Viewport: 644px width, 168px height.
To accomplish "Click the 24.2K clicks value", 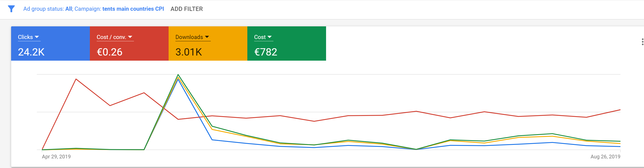I will (x=31, y=52).
